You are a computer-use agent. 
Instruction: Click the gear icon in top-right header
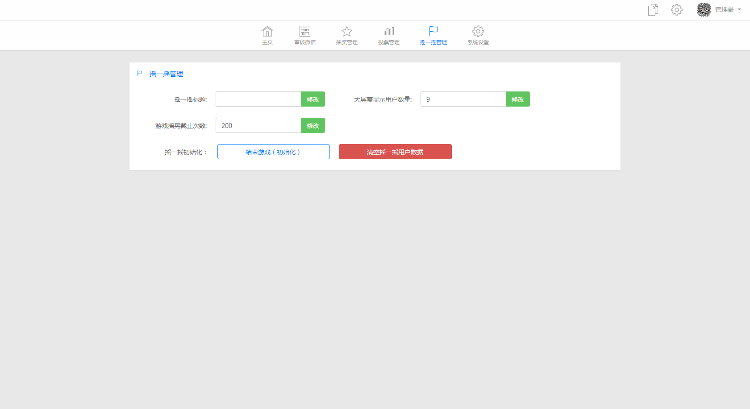point(676,10)
